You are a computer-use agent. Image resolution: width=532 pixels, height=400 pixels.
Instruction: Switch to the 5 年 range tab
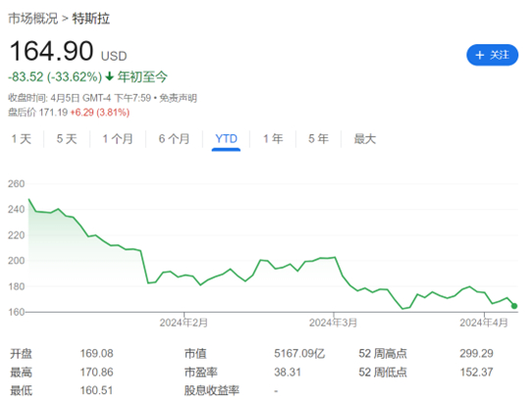click(318, 138)
